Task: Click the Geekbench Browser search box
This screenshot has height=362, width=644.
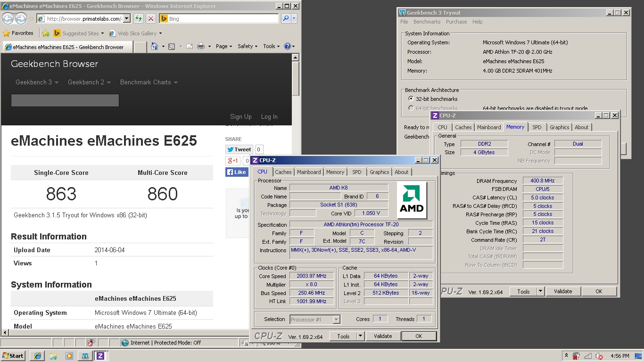Action: click(65, 100)
